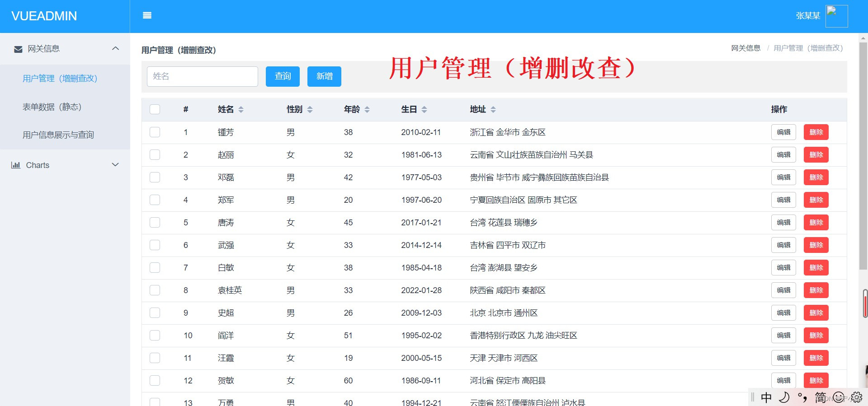Image resolution: width=868 pixels, height=406 pixels.
Task: Click the address cell 北京 北京市 通州区
Action: pyautogui.click(x=504, y=313)
